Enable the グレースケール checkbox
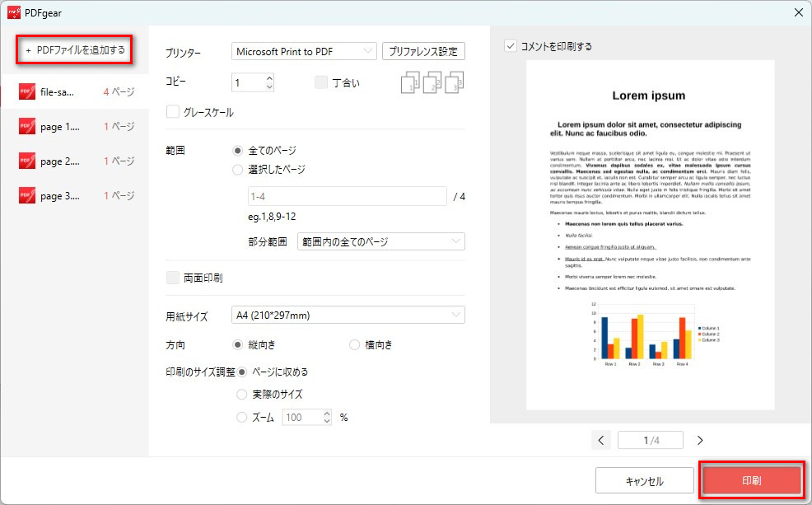This screenshot has width=812, height=505. point(173,112)
